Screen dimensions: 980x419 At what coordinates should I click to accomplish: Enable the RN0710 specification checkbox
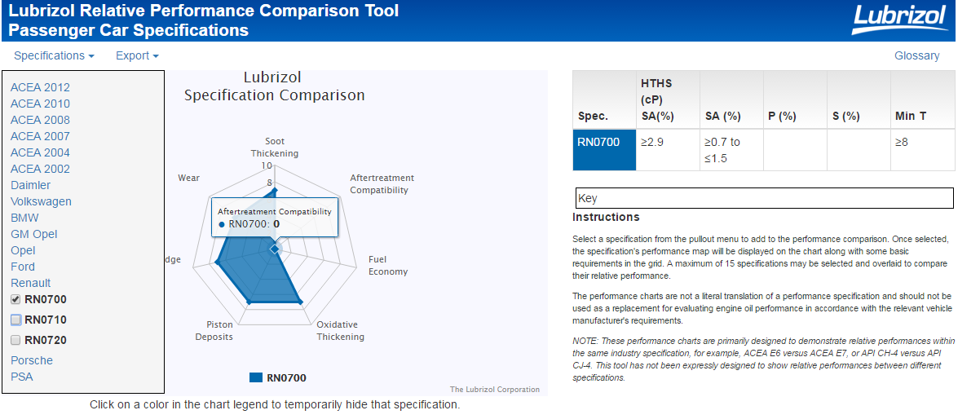coord(15,320)
